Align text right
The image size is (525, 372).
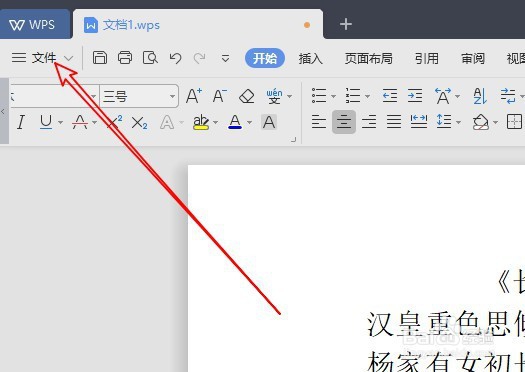click(369, 122)
